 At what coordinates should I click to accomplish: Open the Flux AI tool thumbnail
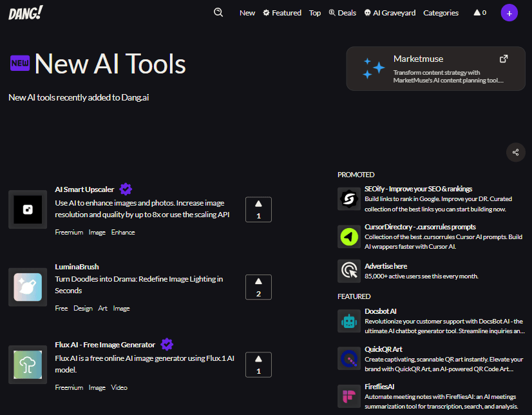[28, 365]
